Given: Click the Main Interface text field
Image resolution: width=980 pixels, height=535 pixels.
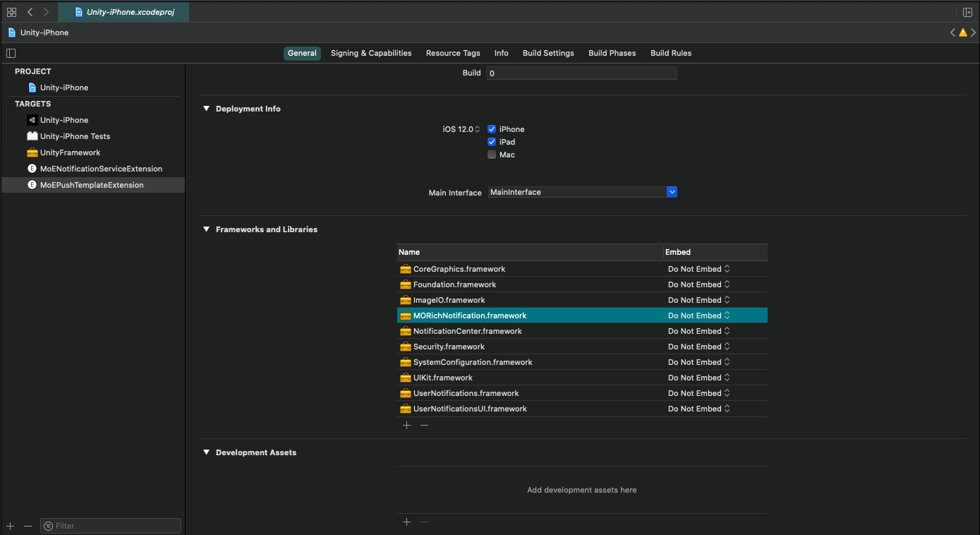Looking at the screenshot, I should 577,192.
